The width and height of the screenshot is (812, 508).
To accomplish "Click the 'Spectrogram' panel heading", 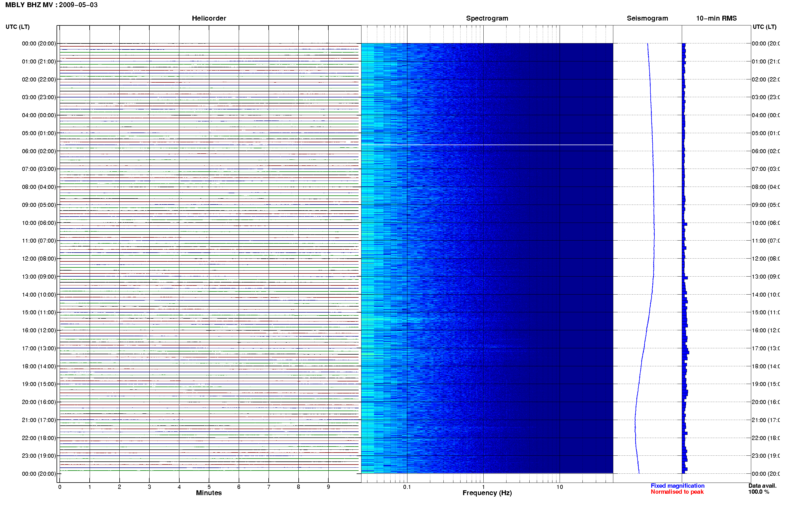I will (x=487, y=19).
